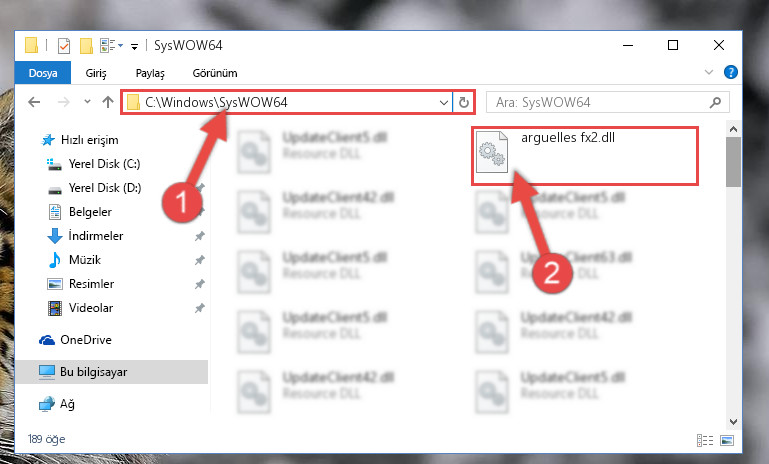Open address bar history dropdown
This screenshot has width=769, height=464.
tap(443, 103)
